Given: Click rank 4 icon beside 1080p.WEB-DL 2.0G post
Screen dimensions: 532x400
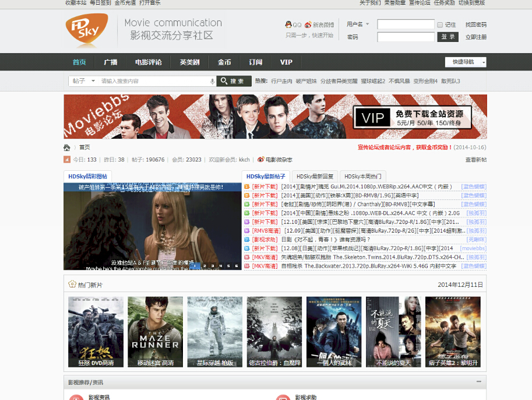Looking at the screenshot, I should (x=246, y=213).
